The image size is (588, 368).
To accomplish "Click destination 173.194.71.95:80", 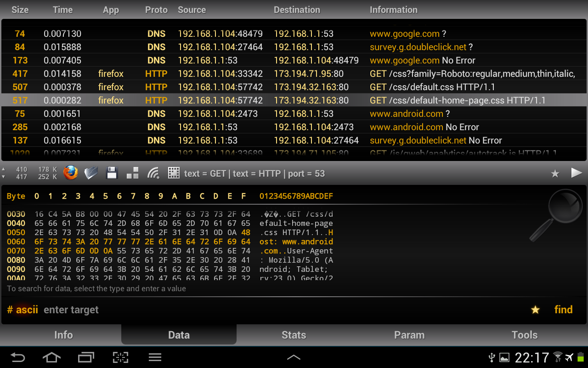I will tap(309, 74).
